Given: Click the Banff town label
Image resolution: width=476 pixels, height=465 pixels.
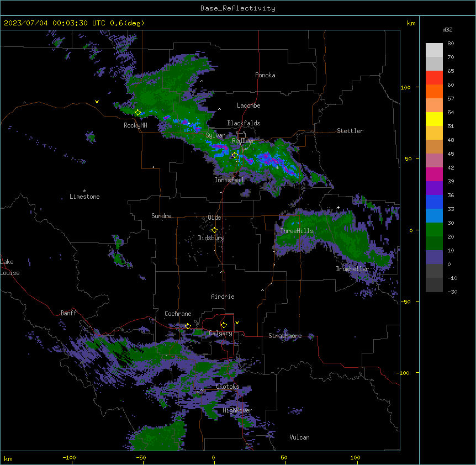Looking at the screenshot, I should (68, 313).
